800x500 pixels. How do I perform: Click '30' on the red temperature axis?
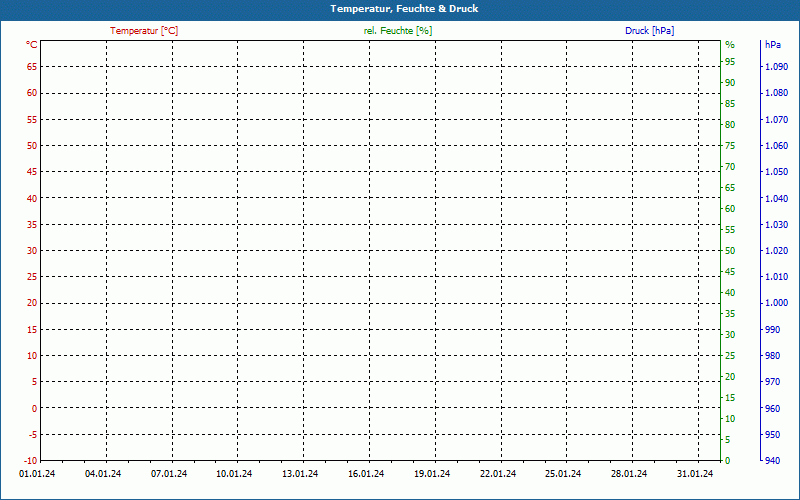pyautogui.click(x=32, y=251)
